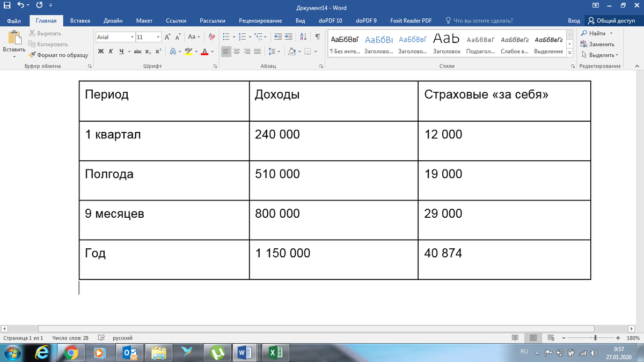
Task: Click Формат по образцу format painter
Action: (x=58, y=55)
